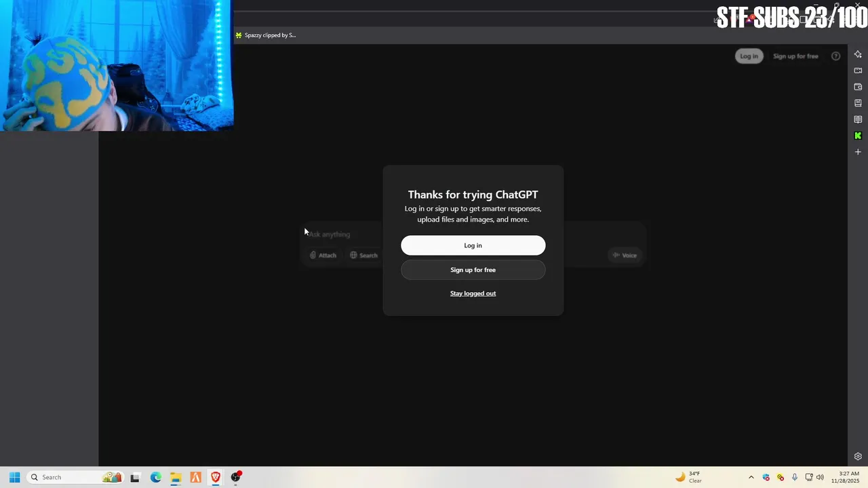The width and height of the screenshot is (868, 488).
Task: Switch to the Spazzy clipped by S... tab
Action: [266, 35]
